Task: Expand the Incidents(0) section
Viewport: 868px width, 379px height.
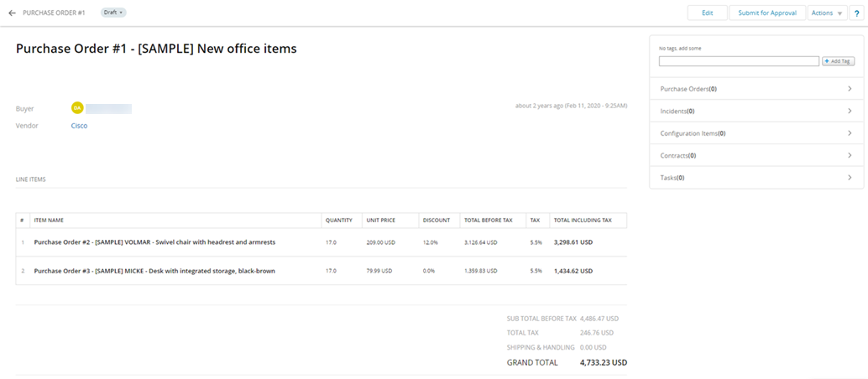Action: pos(756,111)
